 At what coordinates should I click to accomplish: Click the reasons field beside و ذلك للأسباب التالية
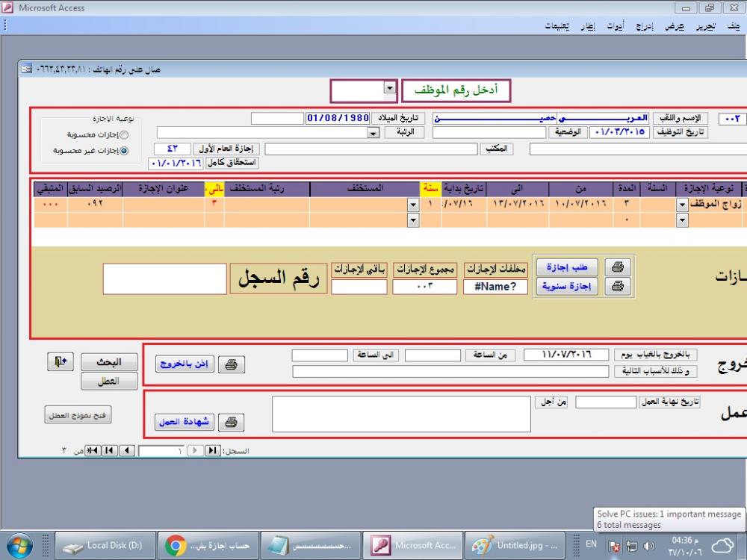click(450, 371)
